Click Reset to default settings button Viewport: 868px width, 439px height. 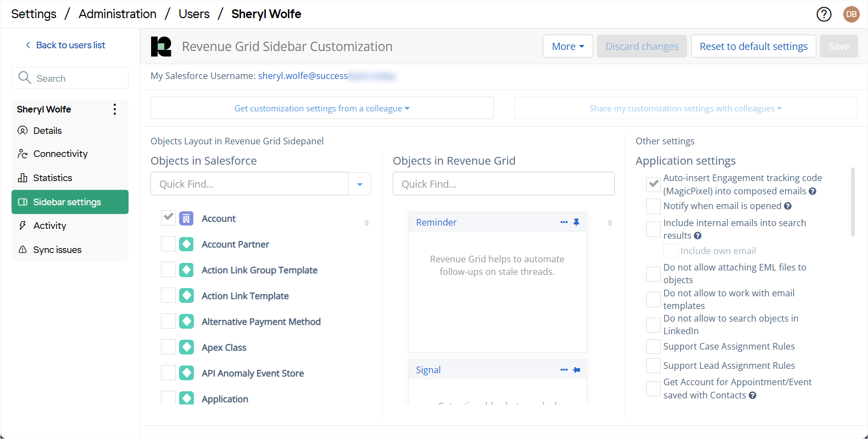click(x=753, y=47)
